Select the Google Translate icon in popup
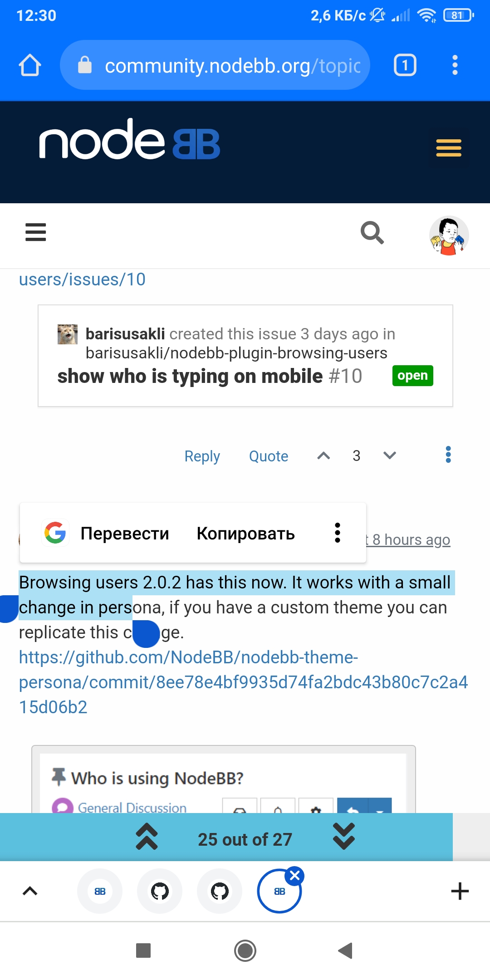Viewport: 490px width, 980px height. point(55,534)
